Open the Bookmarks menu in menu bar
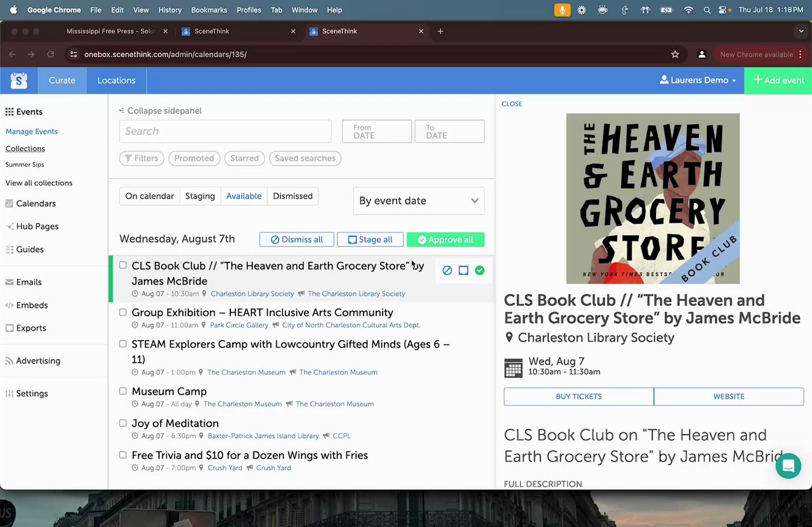 click(209, 10)
